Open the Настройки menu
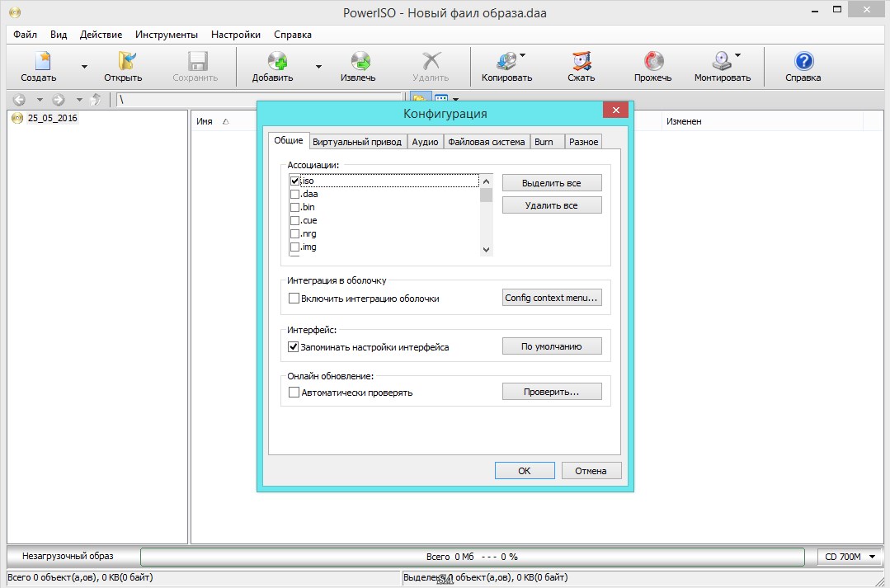The image size is (890, 588). tap(236, 35)
